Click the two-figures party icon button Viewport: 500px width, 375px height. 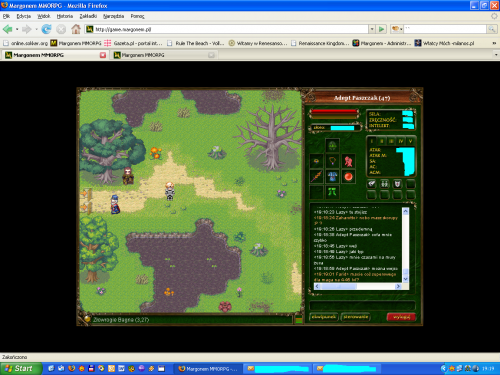click(x=385, y=184)
